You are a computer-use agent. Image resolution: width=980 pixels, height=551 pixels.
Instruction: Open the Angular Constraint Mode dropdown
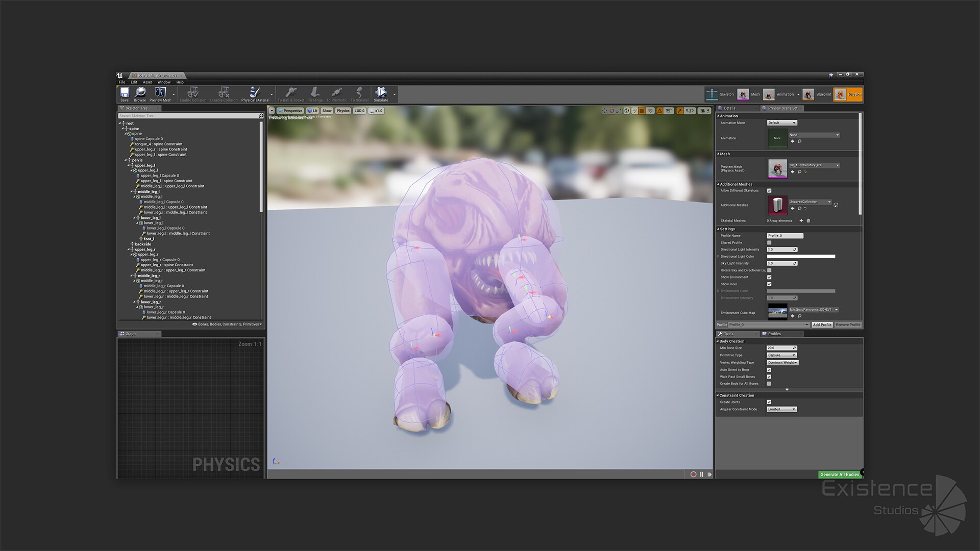781,409
